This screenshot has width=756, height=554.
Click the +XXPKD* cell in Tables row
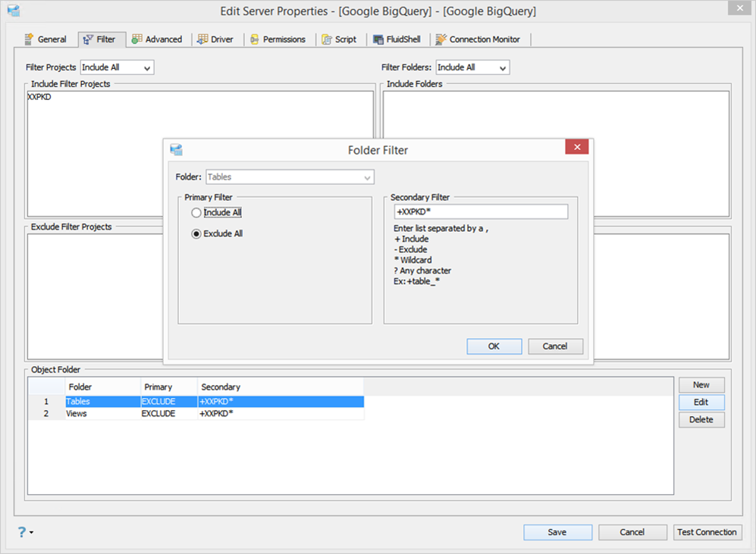281,401
